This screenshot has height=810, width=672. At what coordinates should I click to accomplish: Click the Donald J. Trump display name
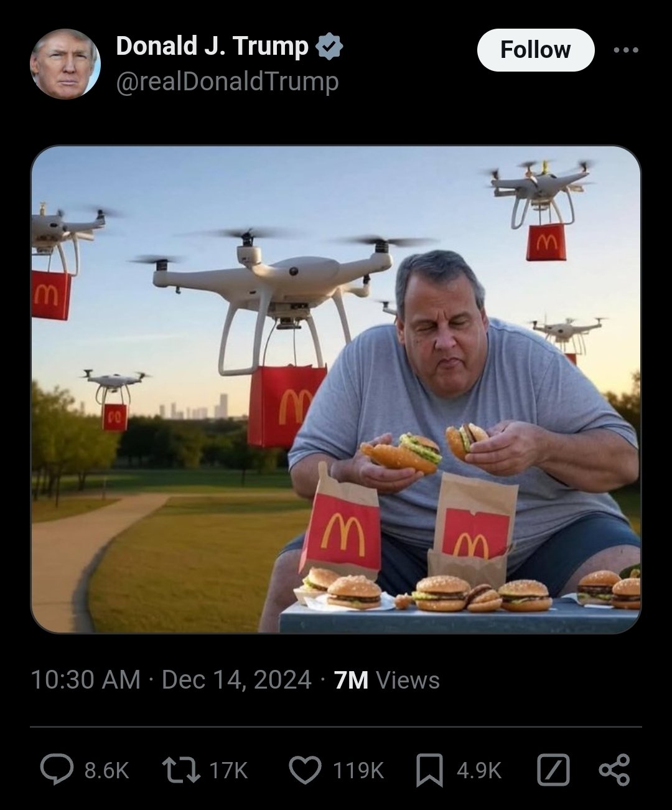pyautogui.click(x=212, y=46)
